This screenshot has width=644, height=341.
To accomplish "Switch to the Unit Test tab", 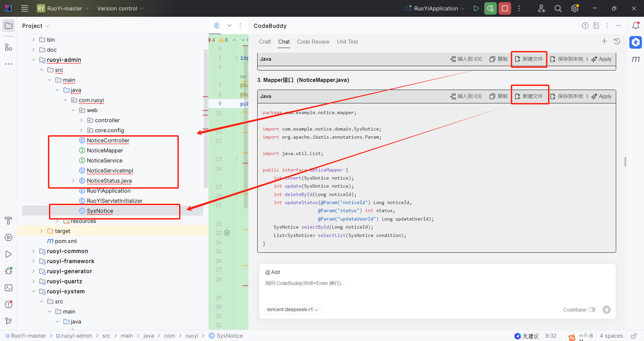I will 347,42.
